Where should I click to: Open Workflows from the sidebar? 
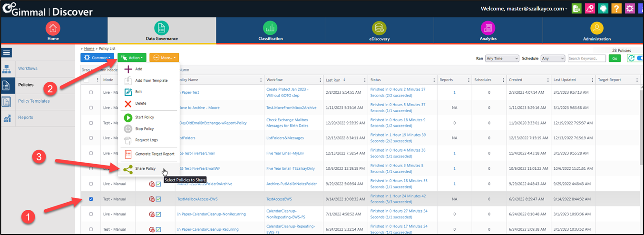pos(28,69)
